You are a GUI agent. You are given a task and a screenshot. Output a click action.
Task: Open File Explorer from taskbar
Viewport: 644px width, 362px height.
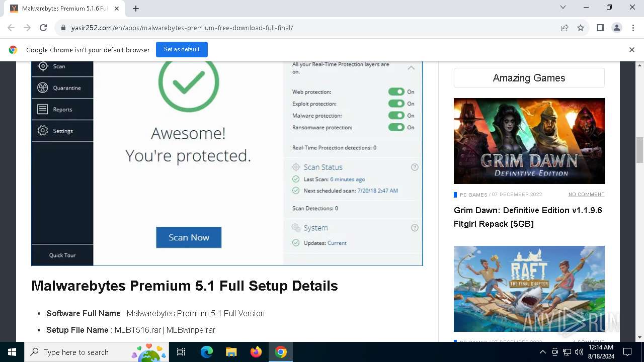pos(231,352)
